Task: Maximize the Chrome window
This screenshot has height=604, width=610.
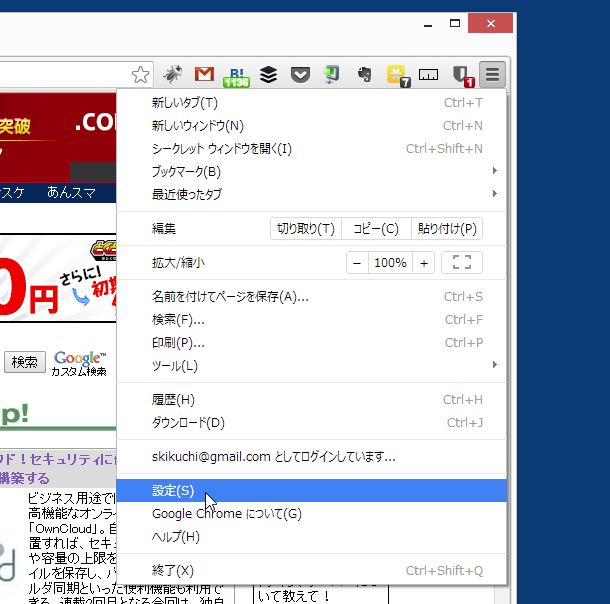Action: coord(455,23)
